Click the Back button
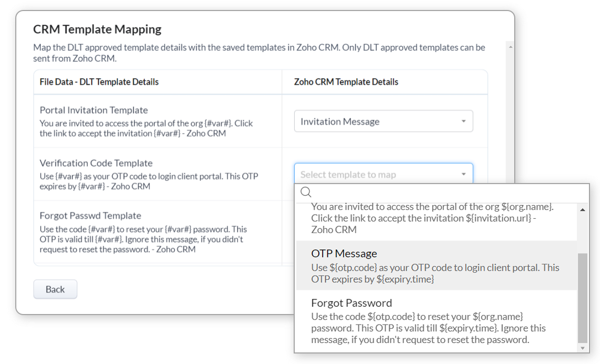This screenshot has height=364, width=600. click(x=55, y=289)
